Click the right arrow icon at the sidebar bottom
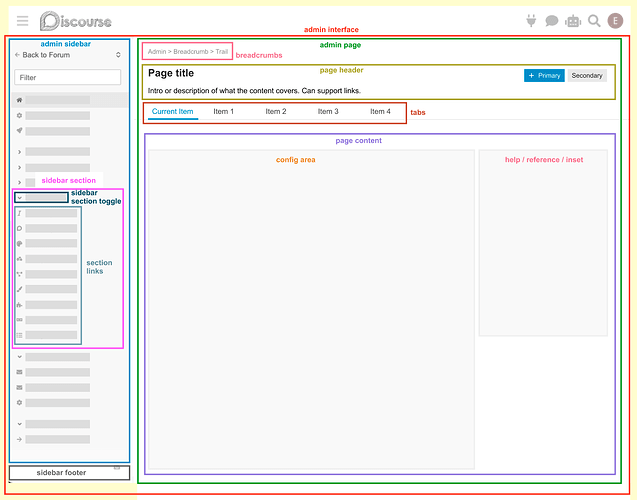The image size is (637, 500). [x=19, y=439]
